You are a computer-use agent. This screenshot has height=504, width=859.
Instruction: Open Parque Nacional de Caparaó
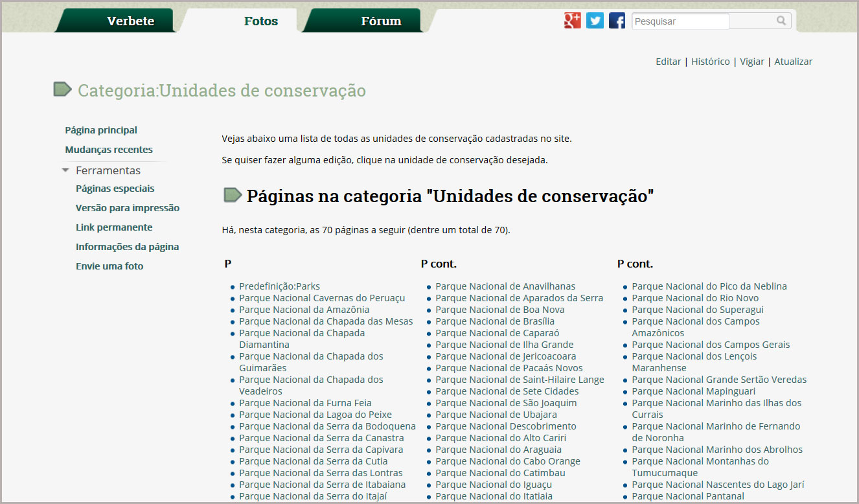coord(498,333)
